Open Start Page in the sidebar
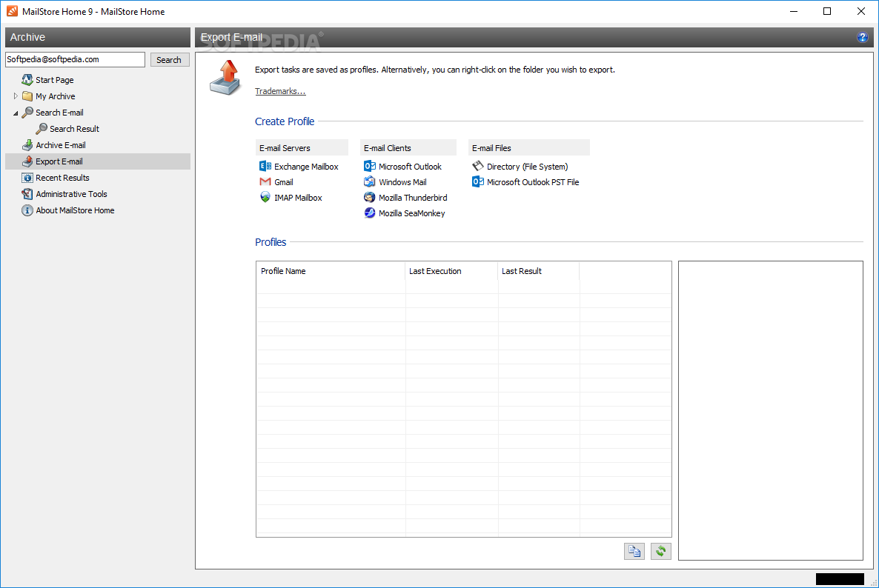The width and height of the screenshot is (879, 588). [55, 80]
